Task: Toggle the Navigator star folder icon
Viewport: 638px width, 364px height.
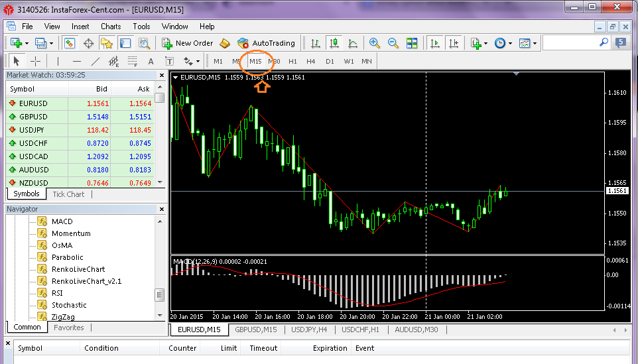Action: [107, 42]
